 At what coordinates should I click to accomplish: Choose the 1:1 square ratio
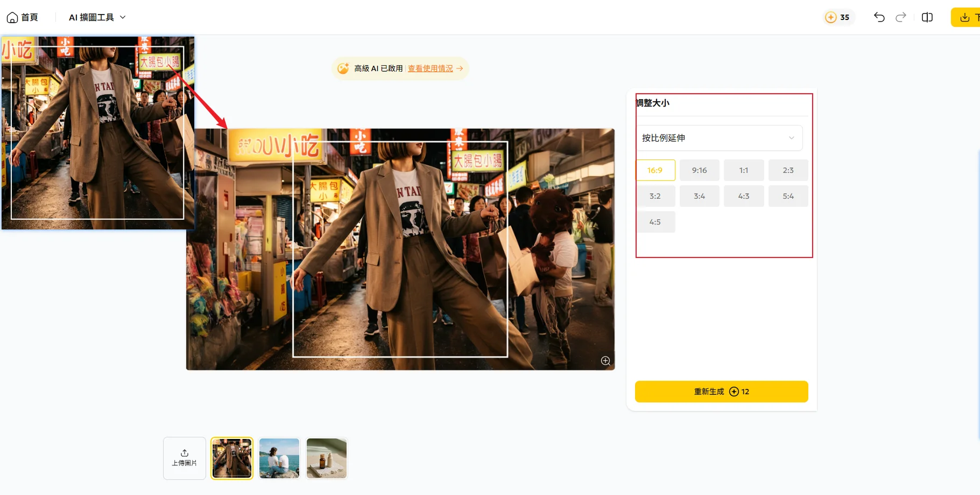click(743, 170)
